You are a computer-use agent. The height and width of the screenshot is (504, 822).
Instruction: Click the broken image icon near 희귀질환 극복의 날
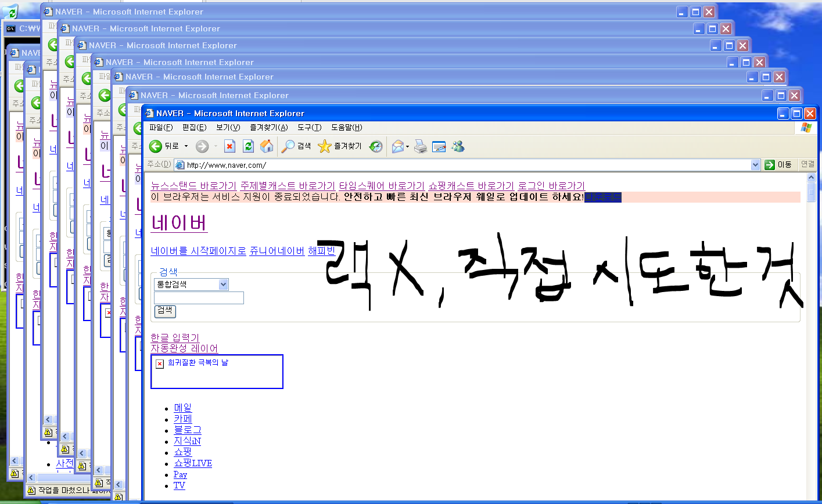point(160,363)
